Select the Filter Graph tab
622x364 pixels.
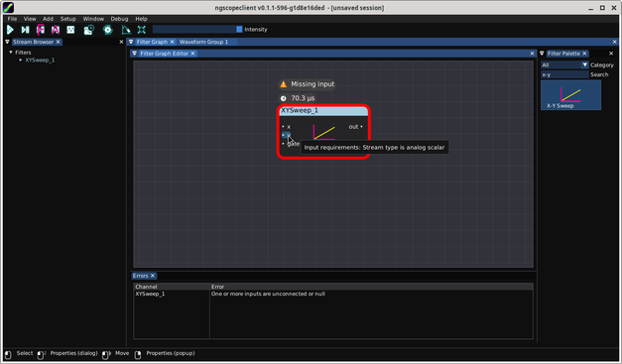(152, 42)
